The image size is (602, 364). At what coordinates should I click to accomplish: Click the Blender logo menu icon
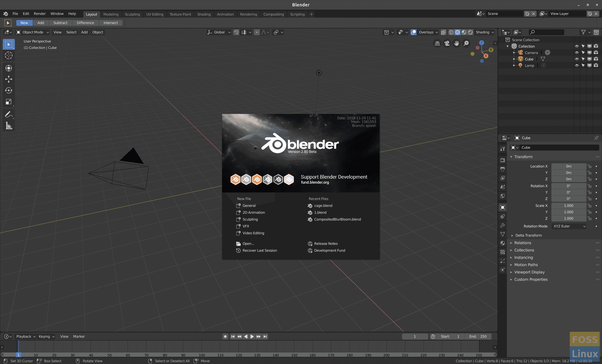[x=5, y=14]
